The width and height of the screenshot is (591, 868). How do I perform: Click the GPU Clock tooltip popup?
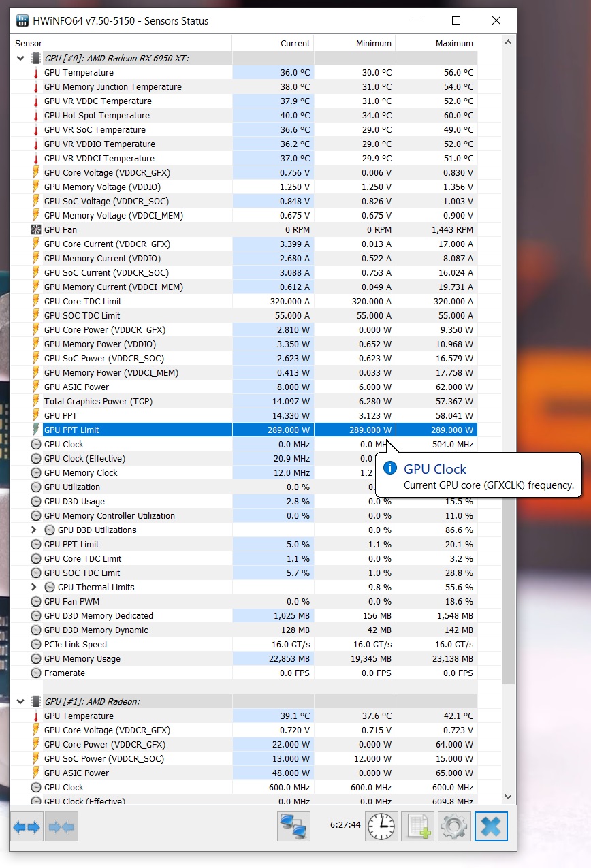(479, 476)
